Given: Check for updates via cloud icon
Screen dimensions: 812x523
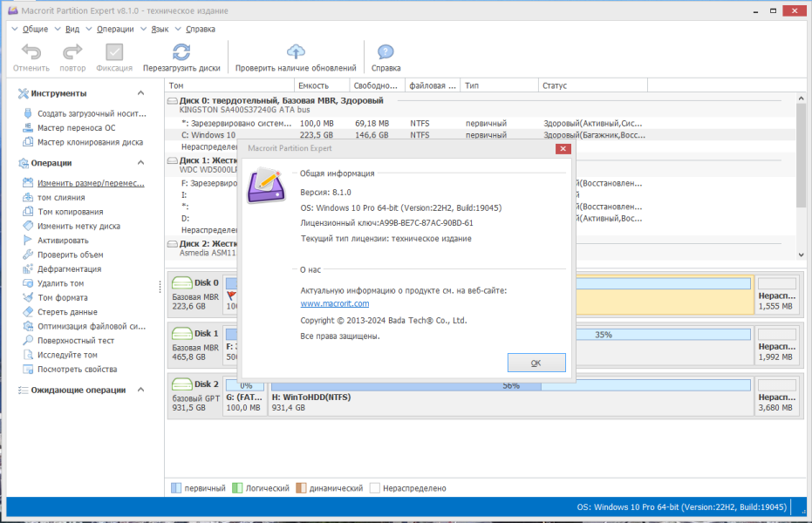Looking at the screenshot, I should point(296,51).
